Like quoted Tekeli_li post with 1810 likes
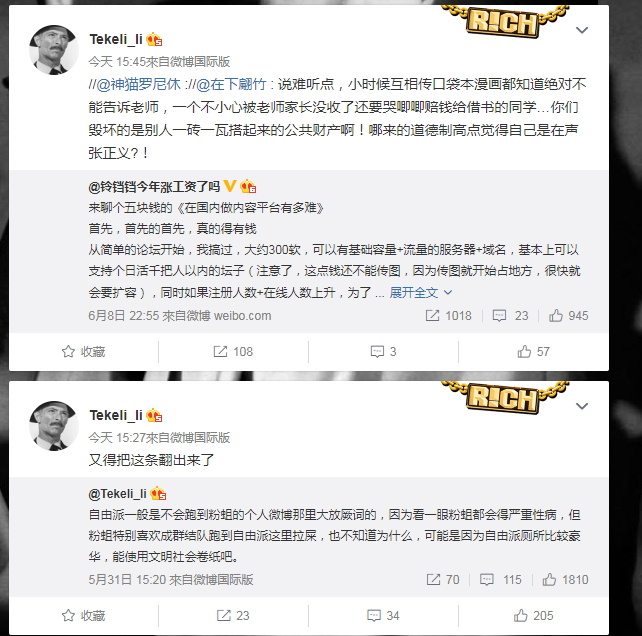This screenshot has height=636, width=642. (x=565, y=579)
